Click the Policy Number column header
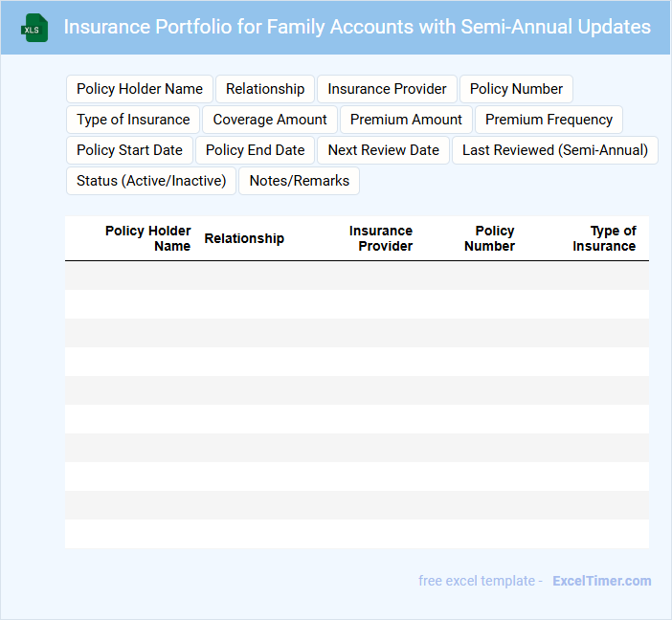 (x=490, y=238)
